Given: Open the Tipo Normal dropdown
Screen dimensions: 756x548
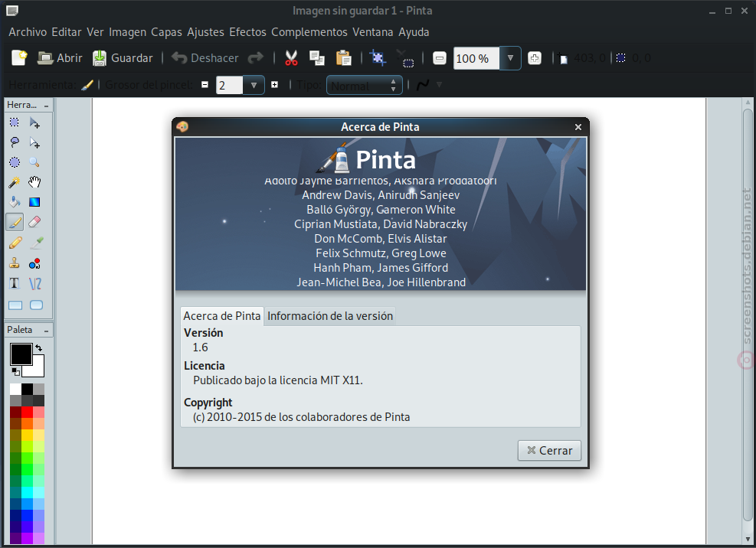Looking at the screenshot, I should (x=365, y=86).
